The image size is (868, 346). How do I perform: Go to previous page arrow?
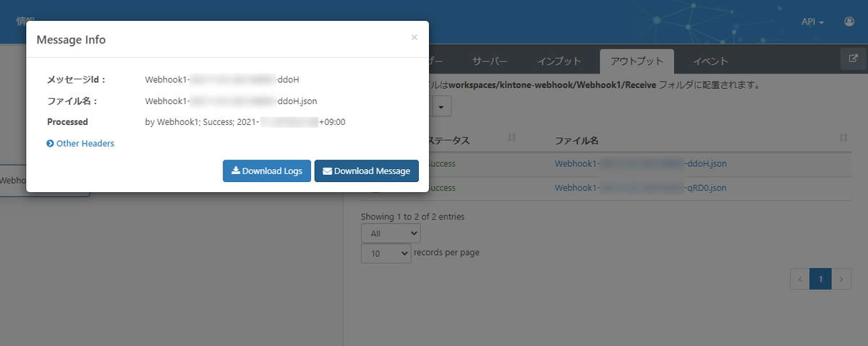tap(800, 279)
